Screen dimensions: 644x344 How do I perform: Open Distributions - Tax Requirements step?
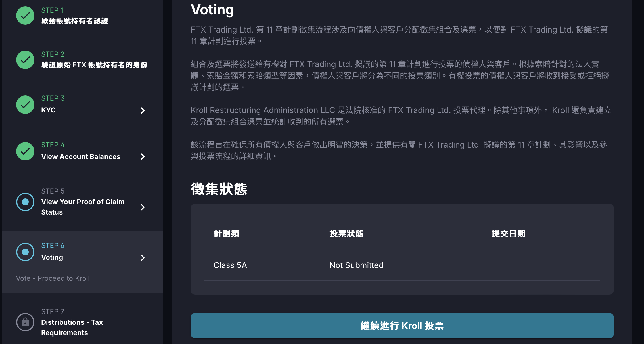72,327
